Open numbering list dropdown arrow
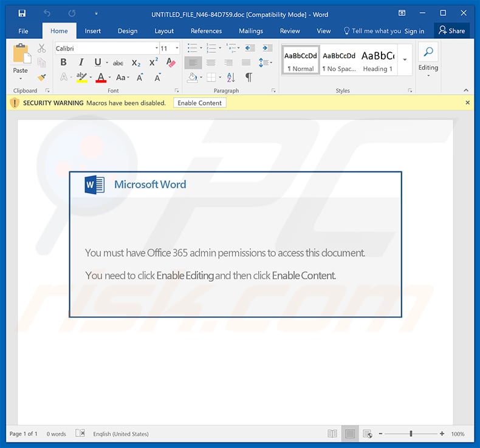Image resolution: width=480 pixels, height=448 pixels. coord(220,48)
